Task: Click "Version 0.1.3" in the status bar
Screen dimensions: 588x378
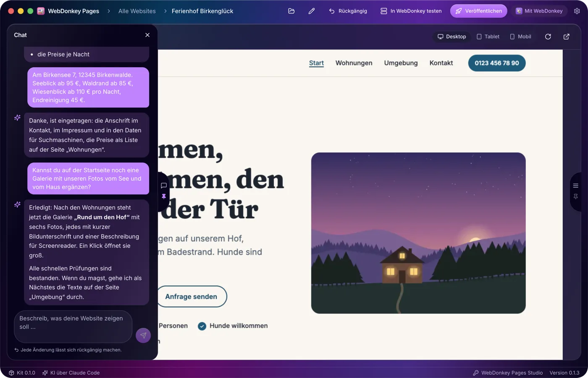Action: point(564,373)
